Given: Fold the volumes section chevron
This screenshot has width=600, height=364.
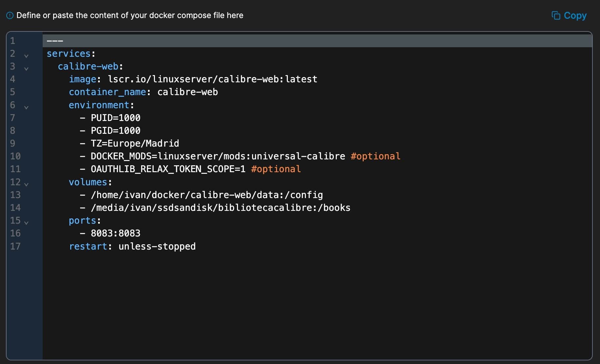Looking at the screenshot, I should click(x=26, y=184).
